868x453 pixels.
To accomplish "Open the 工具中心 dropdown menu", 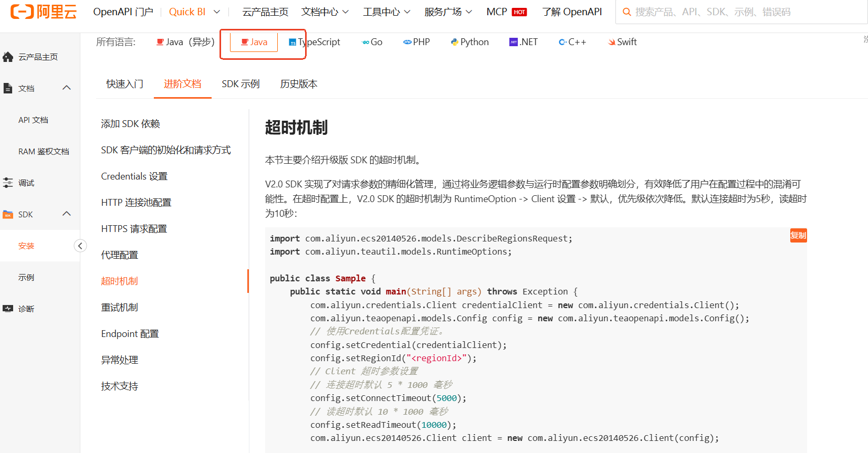I will (x=386, y=12).
